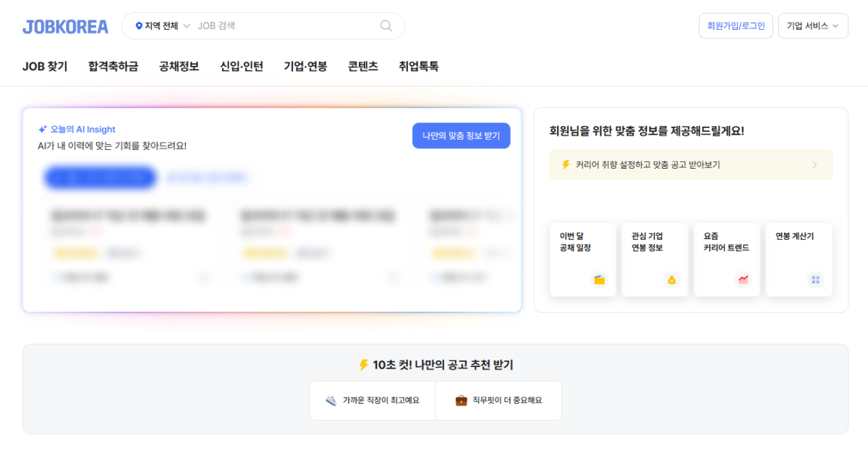Click the money bag icon on 연봉 정보 card

pyautogui.click(x=673, y=279)
